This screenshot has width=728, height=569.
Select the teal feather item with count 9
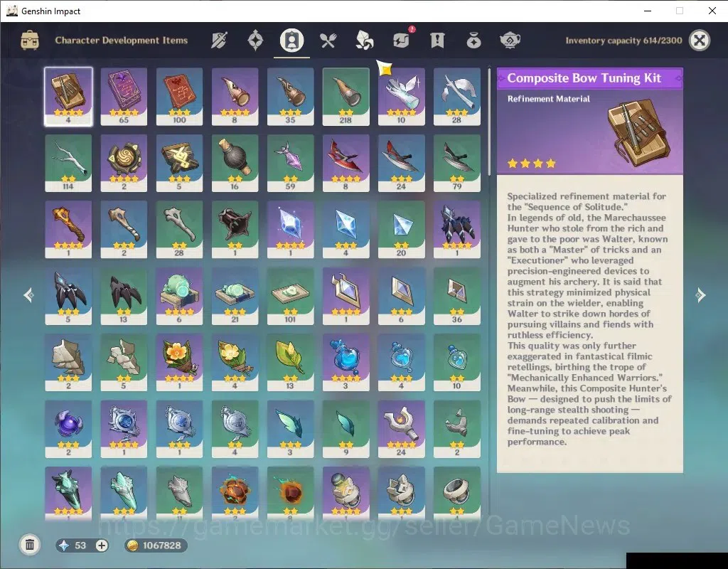tap(346, 429)
